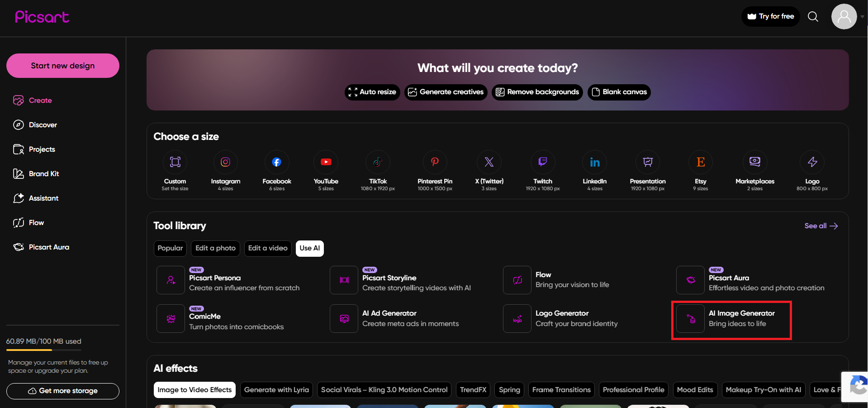The width and height of the screenshot is (868, 408).
Task: Select the Mood Edits tab
Action: (695, 390)
